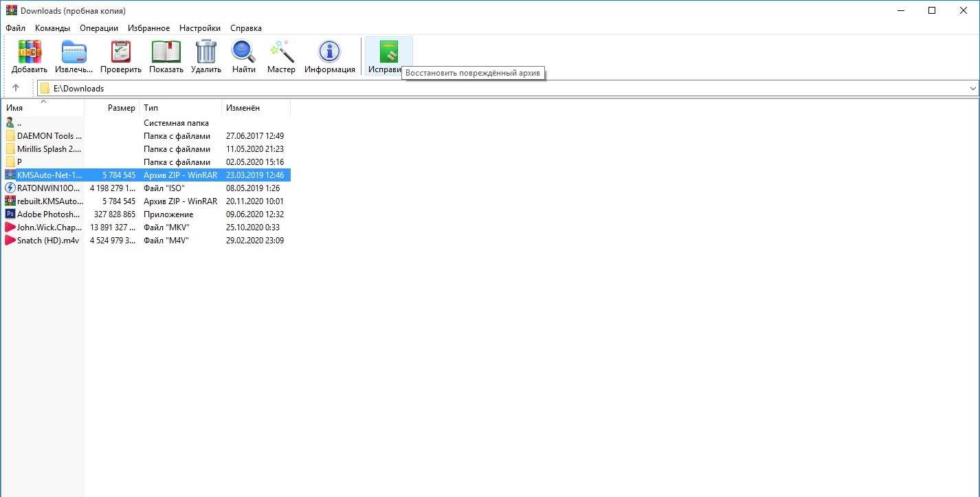Start the Мастер (Wizard) tool
Viewport: 980px width, 497px height.
click(x=281, y=52)
